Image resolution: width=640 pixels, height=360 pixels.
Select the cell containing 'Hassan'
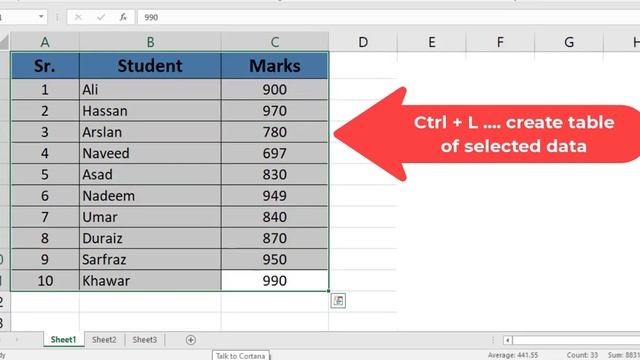[150, 111]
